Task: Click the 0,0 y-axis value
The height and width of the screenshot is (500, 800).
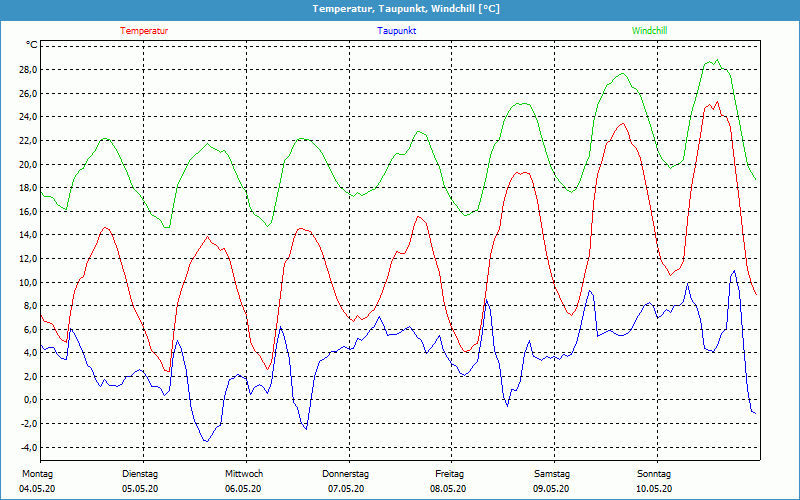Action: coord(30,400)
